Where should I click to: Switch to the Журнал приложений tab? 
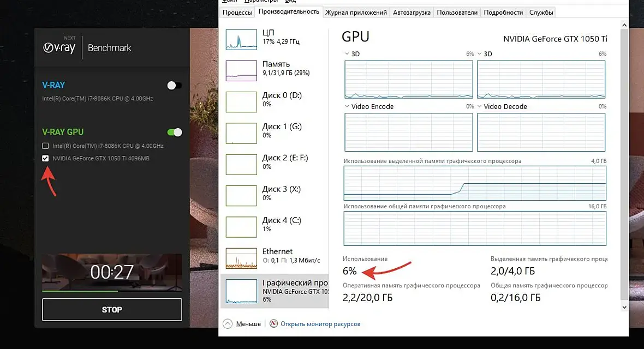[x=356, y=13]
